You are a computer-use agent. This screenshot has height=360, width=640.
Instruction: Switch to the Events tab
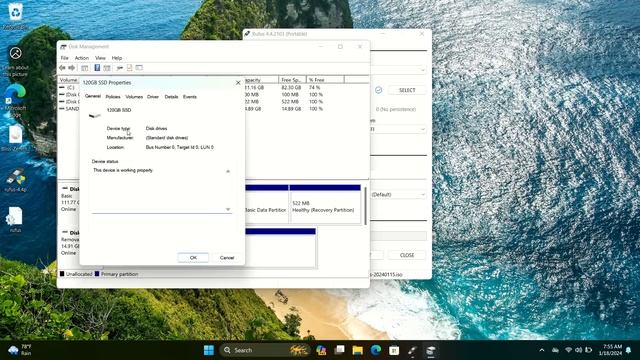pyautogui.click(x=190, y=97)
